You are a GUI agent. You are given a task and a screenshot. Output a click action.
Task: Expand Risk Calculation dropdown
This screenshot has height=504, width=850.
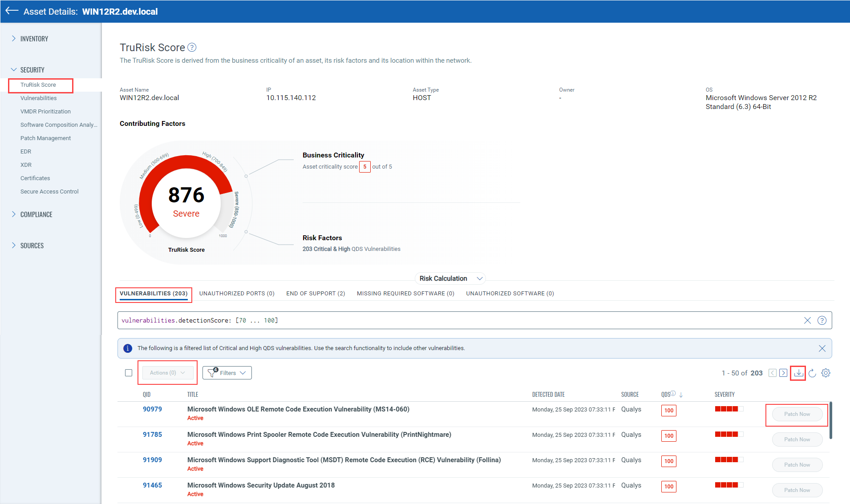click(x=450, y=278)
